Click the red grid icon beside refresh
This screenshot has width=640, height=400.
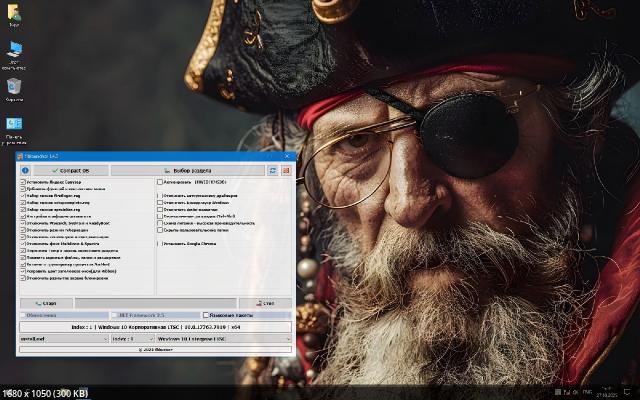285,171
